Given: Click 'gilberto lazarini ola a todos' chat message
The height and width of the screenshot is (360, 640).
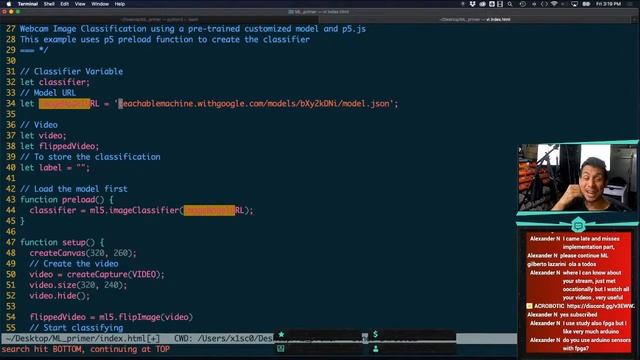Looking at the screenshot, I should (x=561, y=264).
